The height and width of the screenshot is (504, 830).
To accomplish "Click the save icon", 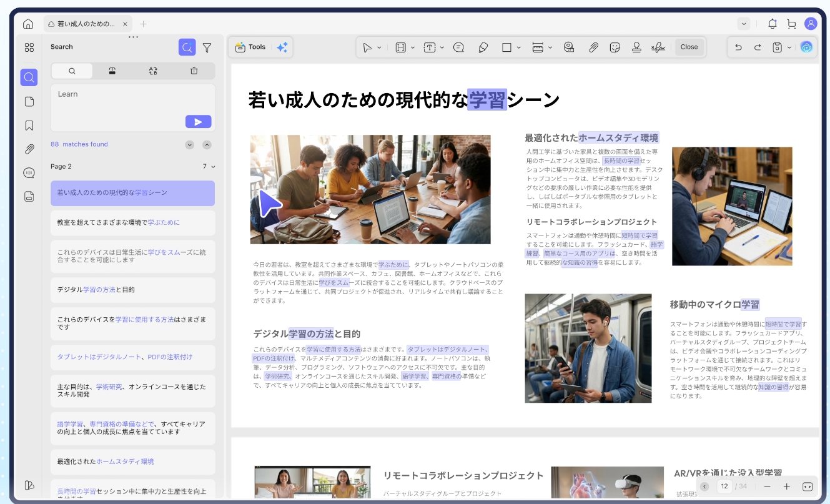I will click(778, 47).
